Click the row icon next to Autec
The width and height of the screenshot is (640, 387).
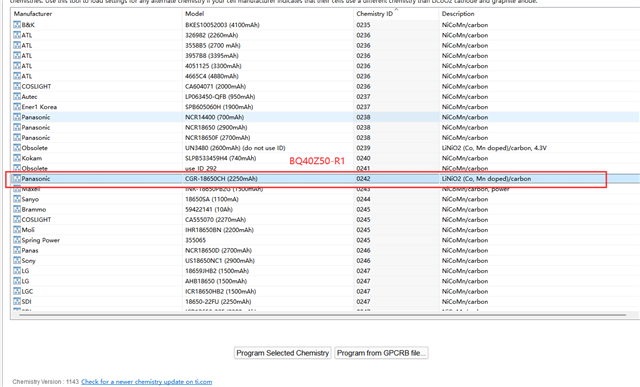17,96
